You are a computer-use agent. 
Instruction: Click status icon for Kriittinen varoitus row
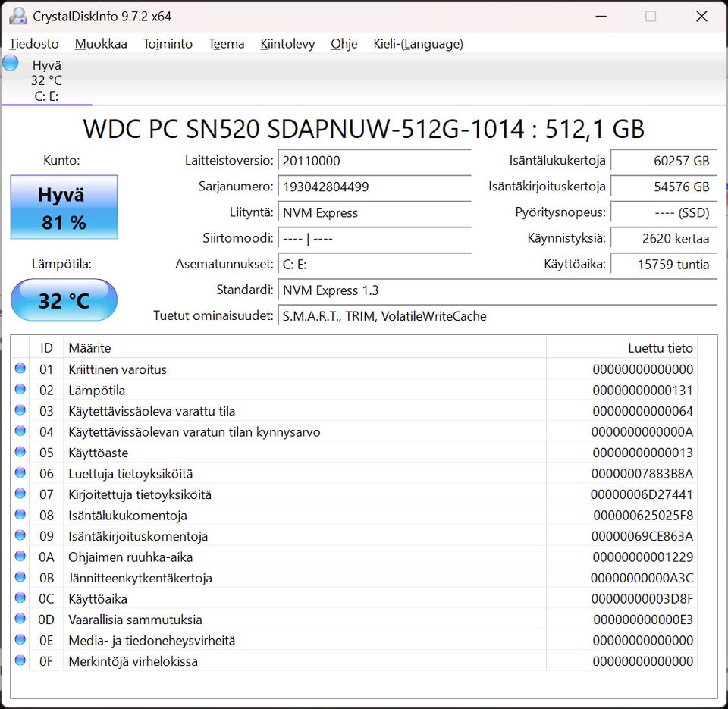(x=20, y=369)
